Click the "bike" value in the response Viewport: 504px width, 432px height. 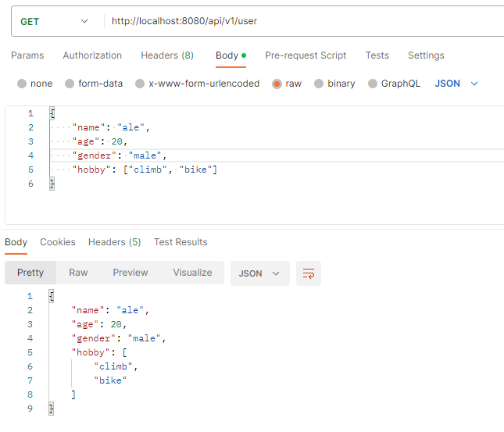tap(110, 381)
